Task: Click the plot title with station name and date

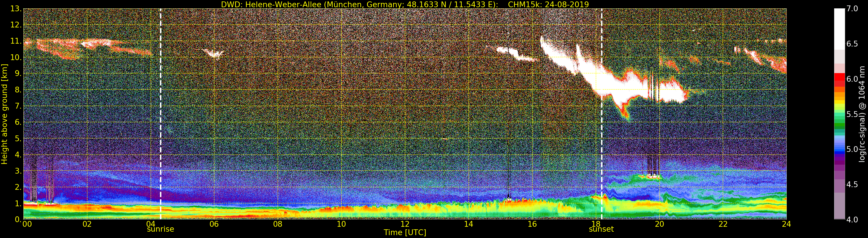Action: click(x=405, y=4)
